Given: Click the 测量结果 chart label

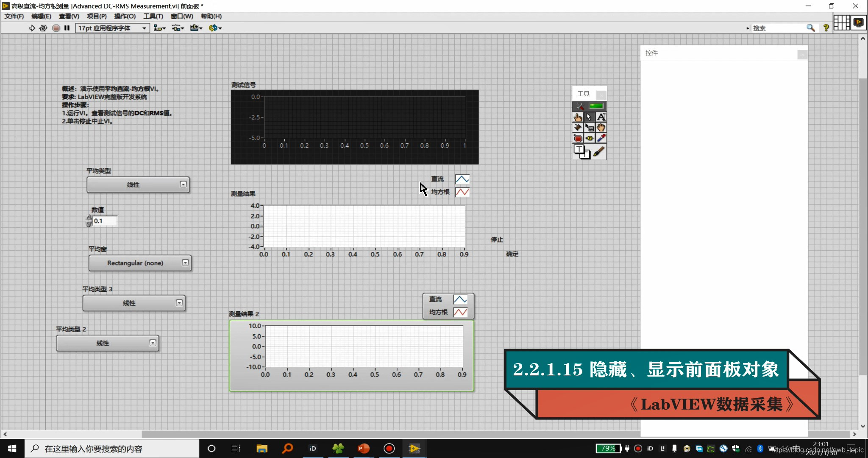Looking at the screenshot, I should click(x=243, y=194).
